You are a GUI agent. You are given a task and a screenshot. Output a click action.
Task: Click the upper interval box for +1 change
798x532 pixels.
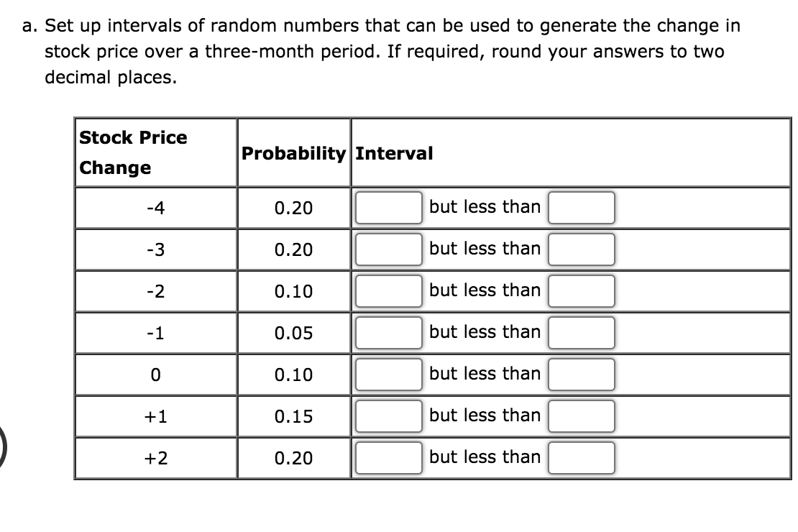point(582,416)
